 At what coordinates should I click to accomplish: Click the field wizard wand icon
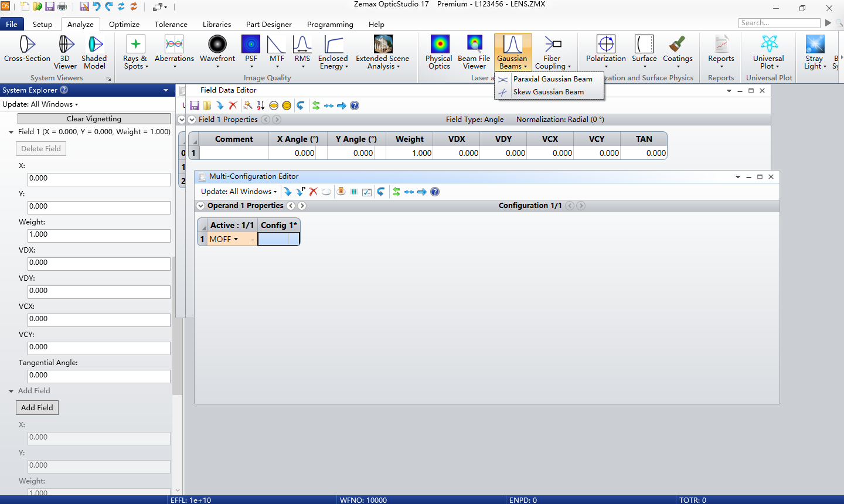click(x=248, y=105)
